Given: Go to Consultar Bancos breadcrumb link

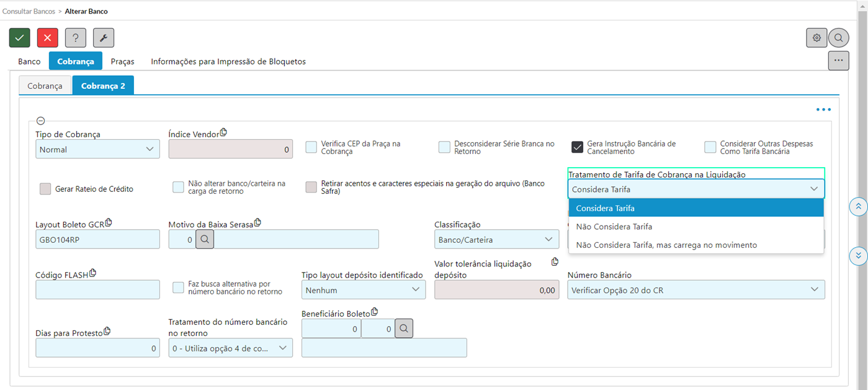Looking at the screenshot, I should 27,11.
